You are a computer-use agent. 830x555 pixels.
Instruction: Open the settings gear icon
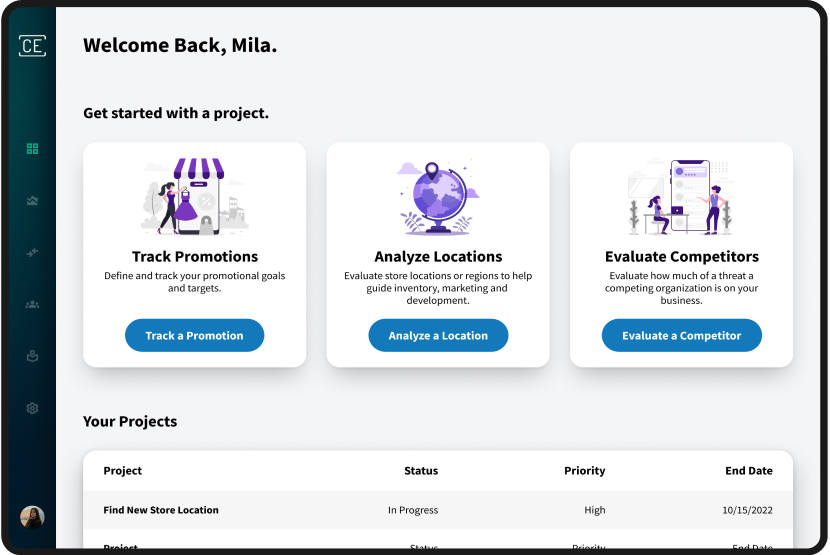pos(32,408)
